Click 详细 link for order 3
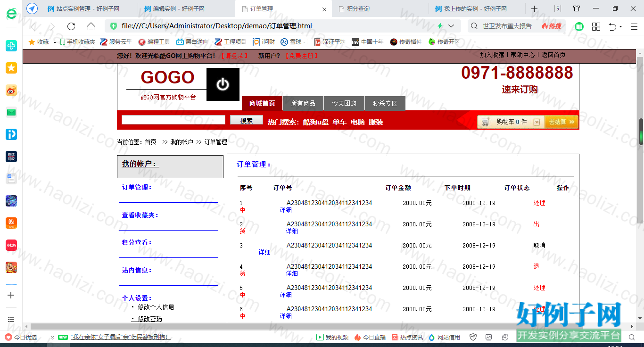Screen dimensions: 644x347 264,252
